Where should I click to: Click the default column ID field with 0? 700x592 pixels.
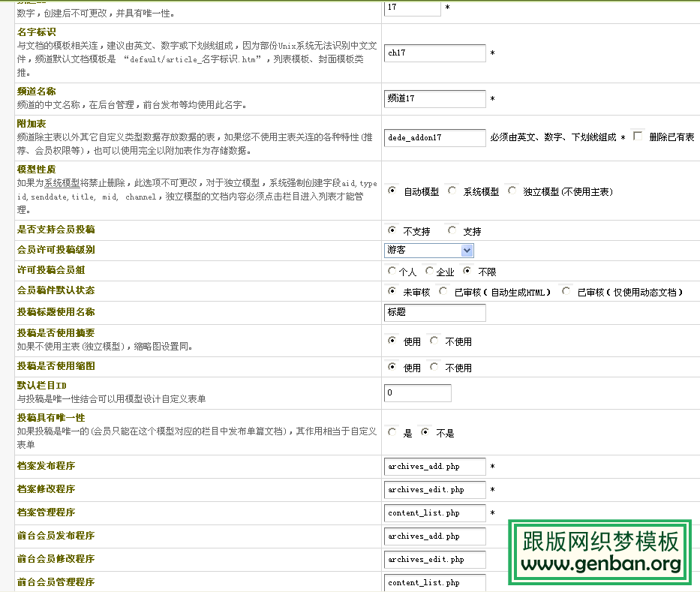(x=417, y=393)
